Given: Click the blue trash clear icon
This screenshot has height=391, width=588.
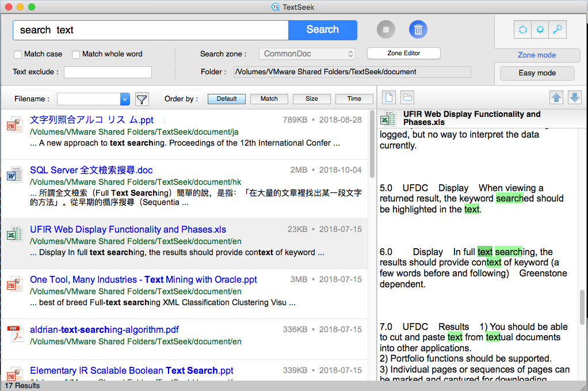Looking at the screenshot, I should pyautogui.click(x=418, y=29).
